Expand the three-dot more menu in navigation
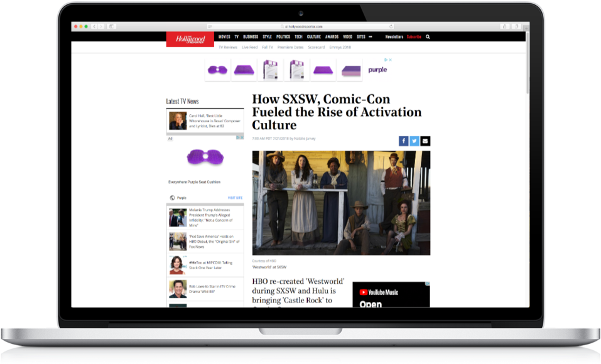This screenshot has width=601, height=364. click(x=371, y=37)
